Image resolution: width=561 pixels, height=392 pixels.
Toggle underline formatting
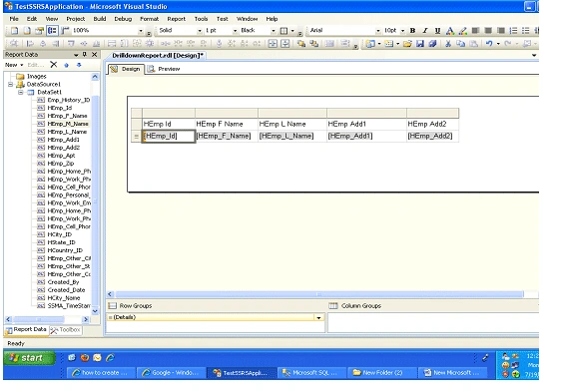tap(437, 31)
